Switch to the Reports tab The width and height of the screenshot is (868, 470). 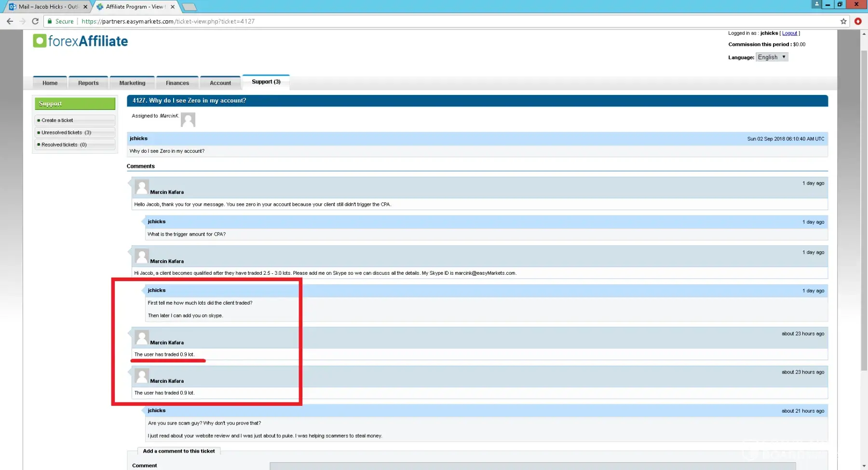pyautogui.click(x=88, y=83)
